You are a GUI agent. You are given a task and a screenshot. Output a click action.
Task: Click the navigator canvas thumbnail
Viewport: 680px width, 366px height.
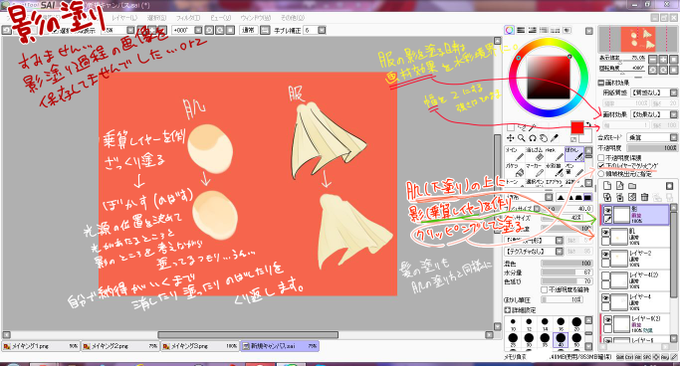638,39
